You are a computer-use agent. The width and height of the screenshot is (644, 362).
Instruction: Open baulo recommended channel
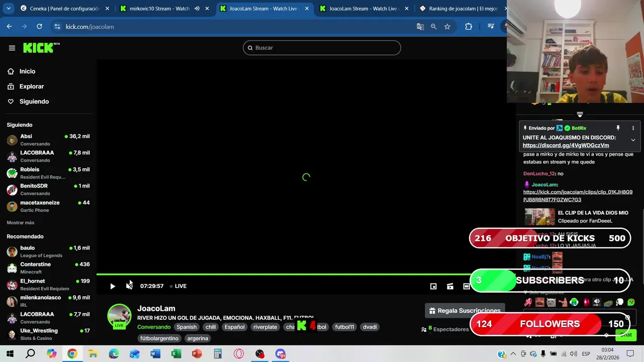48,251
